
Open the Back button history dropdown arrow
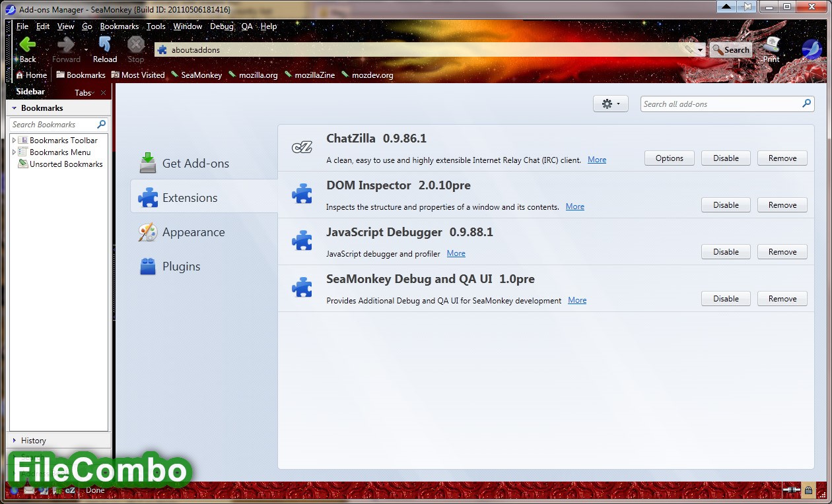[46, 49]
